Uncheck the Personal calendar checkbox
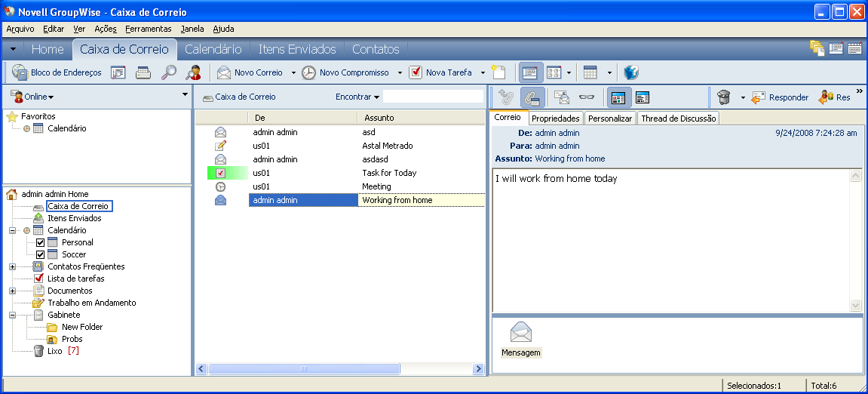868x394 pixels. click(x=40, y=243)
